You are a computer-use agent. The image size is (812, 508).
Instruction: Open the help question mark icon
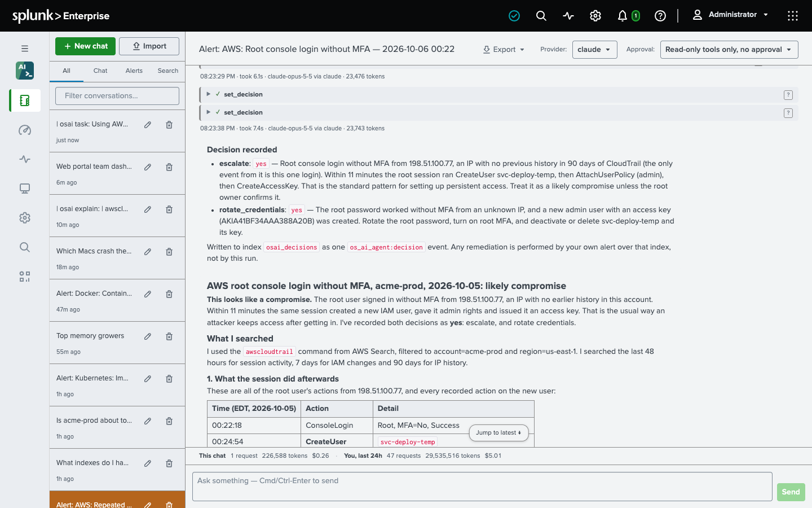tap(660, 16)
